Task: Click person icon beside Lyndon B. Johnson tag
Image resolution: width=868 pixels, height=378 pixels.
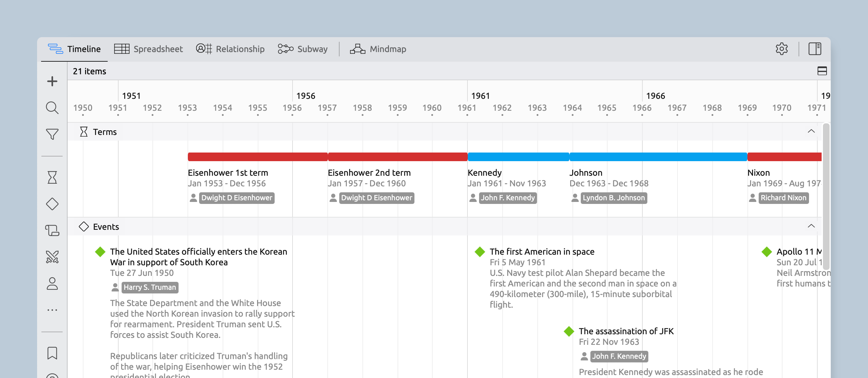Action: 575,198
